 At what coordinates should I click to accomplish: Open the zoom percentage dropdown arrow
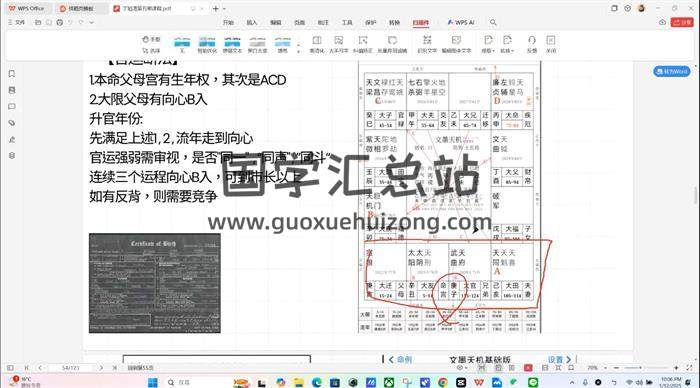click(x=605, y=368)
